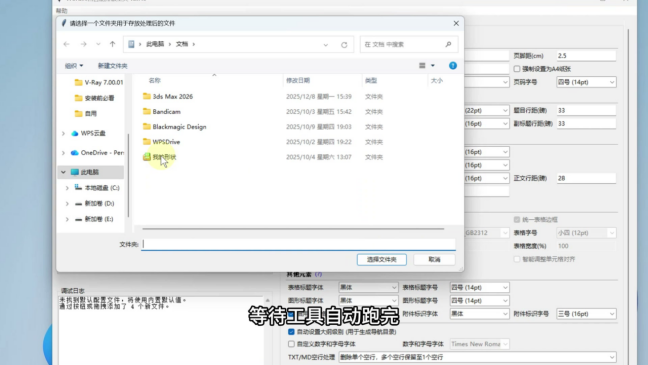This screenshot has height=365, width=648.
Task: Toggle 智能调整单元格对齐 checkbox
Action: point(517,259)
